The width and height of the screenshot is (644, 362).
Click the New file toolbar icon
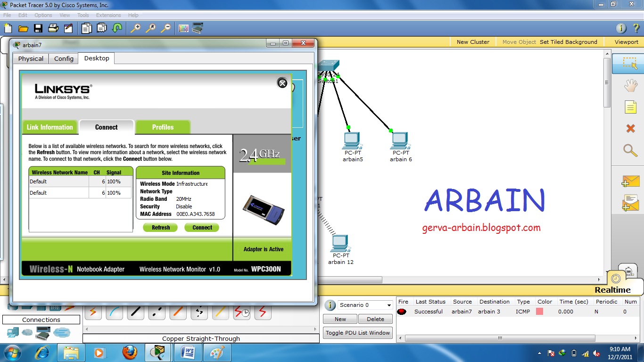click(x=8, y=28)
